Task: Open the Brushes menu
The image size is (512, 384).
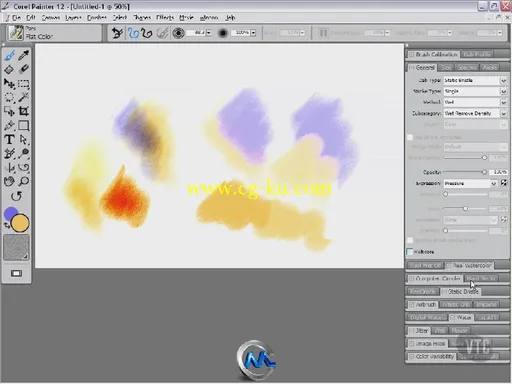Action: tap(97, 18)
